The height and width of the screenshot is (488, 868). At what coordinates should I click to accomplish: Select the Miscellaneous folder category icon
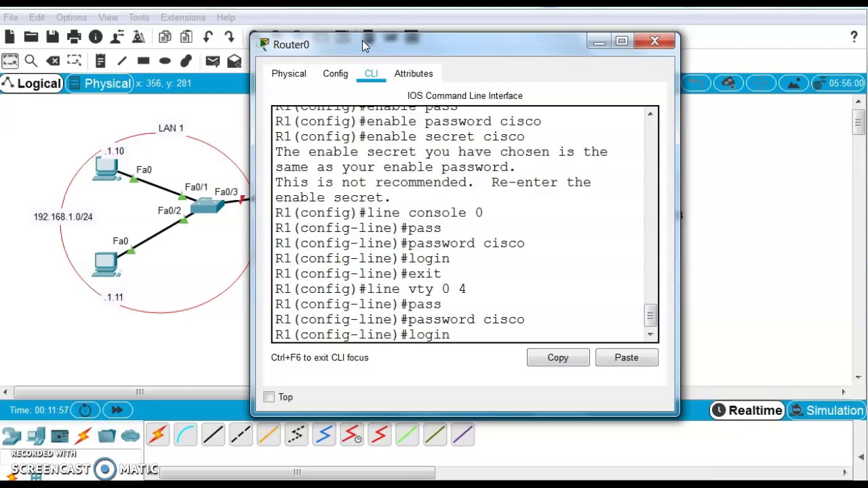(106, 436)
